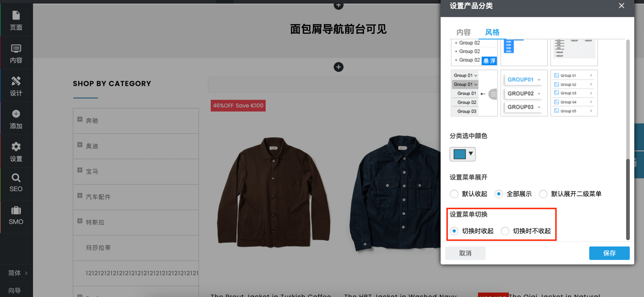The image size is (644, 297).
Task: Expand the 奔驰 category tree item
Action: (80, 120)
